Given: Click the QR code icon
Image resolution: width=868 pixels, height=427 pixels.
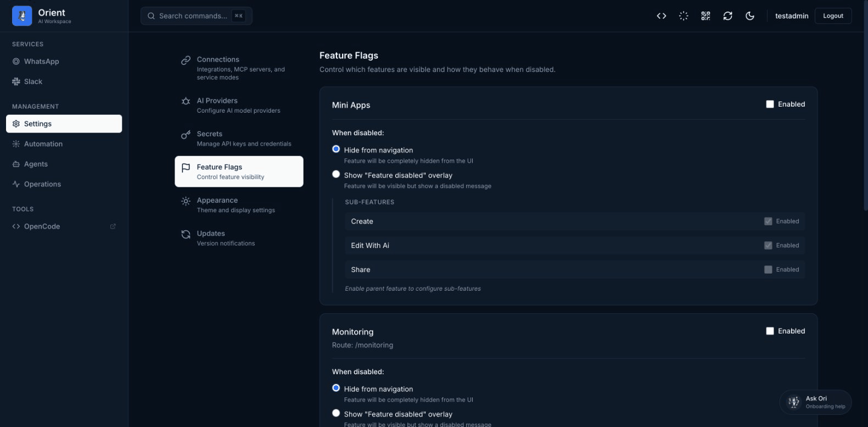Looking at the screenshot, I should coord(705,16).
